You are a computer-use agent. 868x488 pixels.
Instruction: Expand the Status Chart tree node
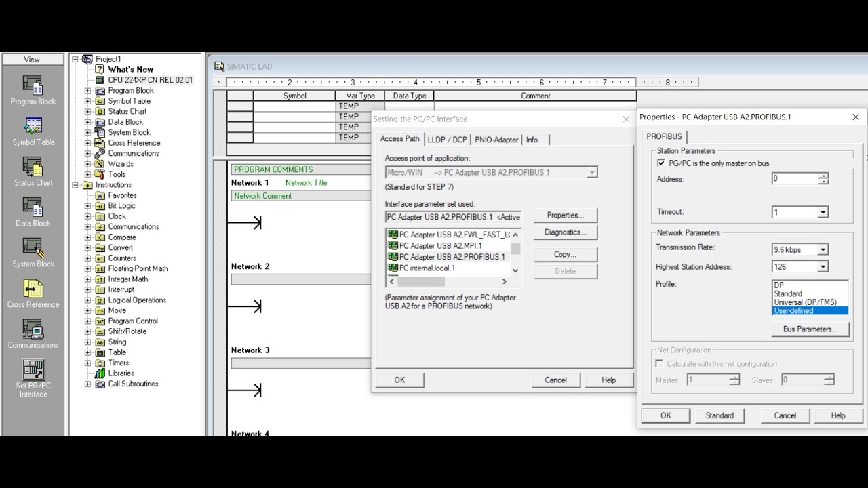[x=87, y=111]
